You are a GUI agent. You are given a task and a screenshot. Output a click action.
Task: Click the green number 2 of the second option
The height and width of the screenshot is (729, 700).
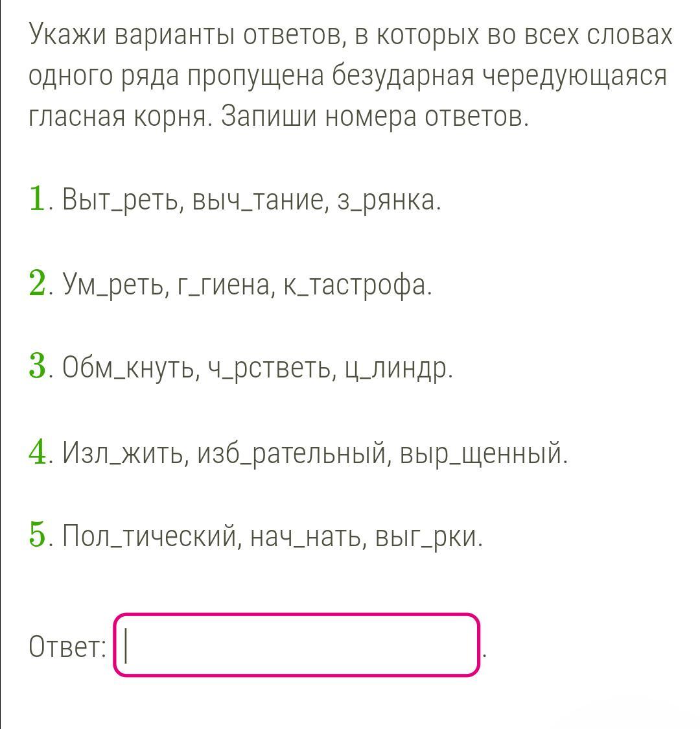pyautogui.click(x=37, y=282)
